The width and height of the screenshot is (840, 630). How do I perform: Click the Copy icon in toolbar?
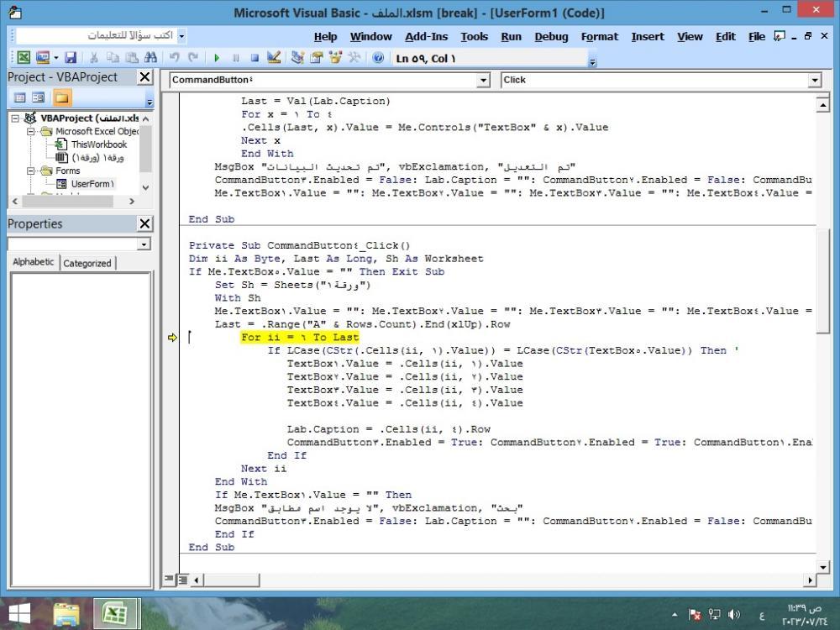113,57
